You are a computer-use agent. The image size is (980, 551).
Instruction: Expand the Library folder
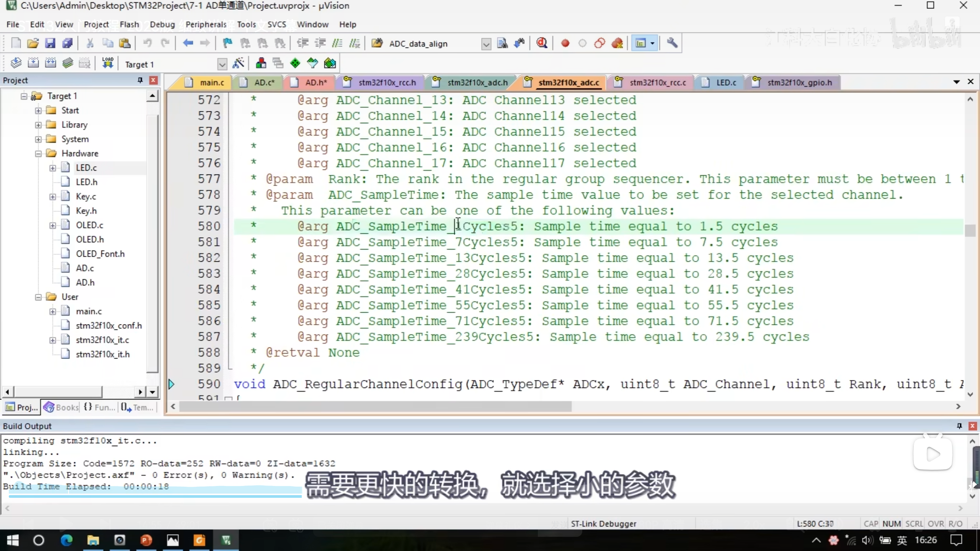point(38,125)
